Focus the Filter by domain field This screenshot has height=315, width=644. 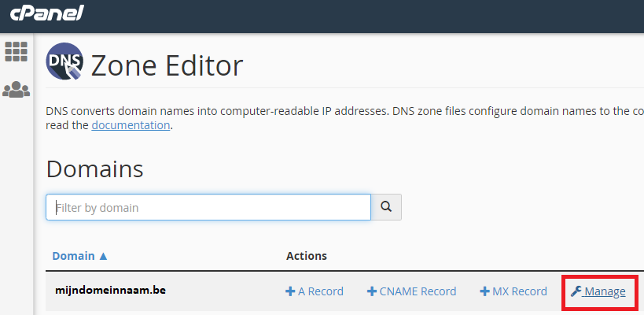[208, 207]
